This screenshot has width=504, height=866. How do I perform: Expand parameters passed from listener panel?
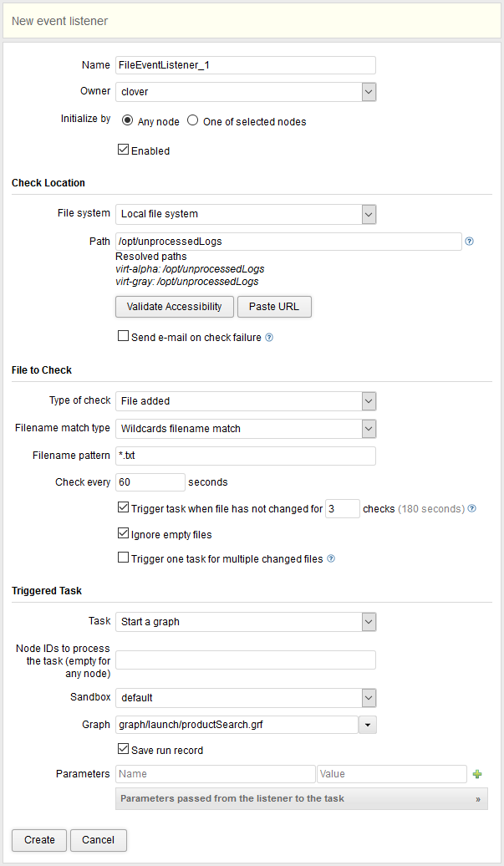click(x=478, y=798)
